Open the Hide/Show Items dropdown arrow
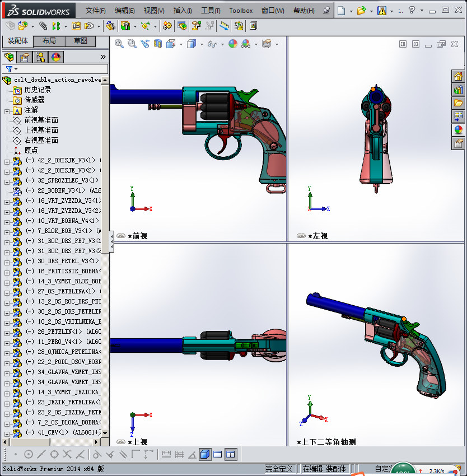Screen dimensions: 467x476 [x=222, y=44]
